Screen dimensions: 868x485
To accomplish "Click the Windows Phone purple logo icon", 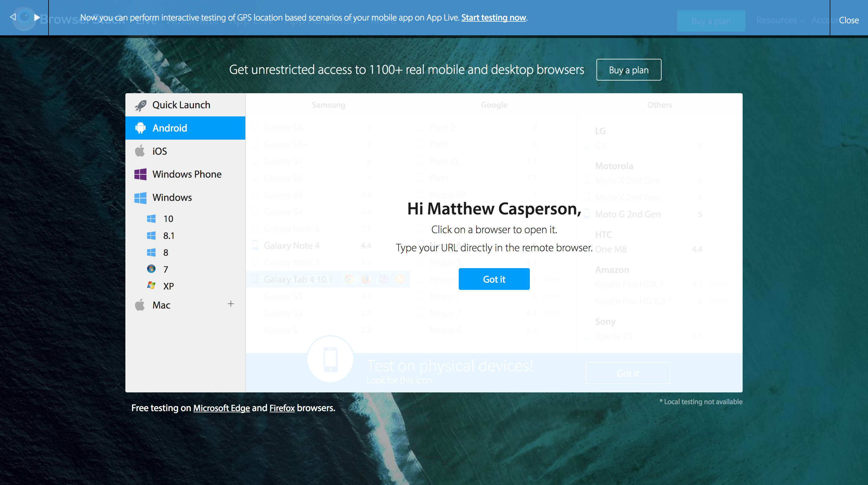I will pyautogui.click(x=140, y=174).
